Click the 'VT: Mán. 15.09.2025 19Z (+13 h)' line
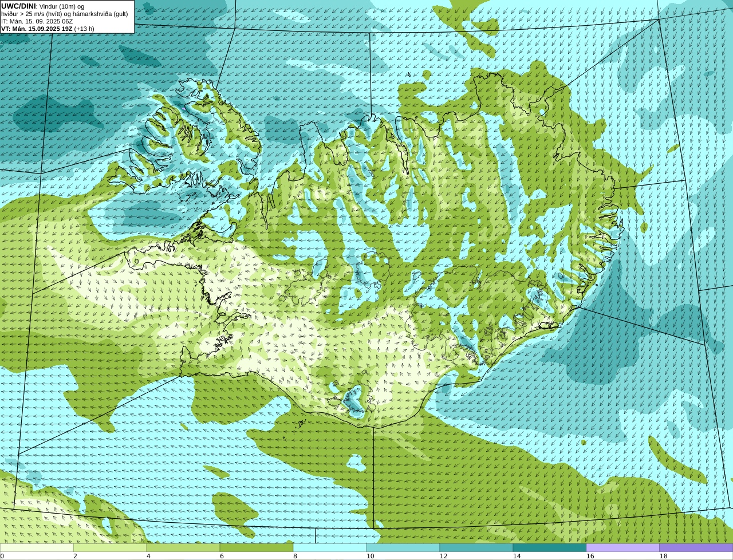This screenshot has height=560, width=733. coord(48,29)
